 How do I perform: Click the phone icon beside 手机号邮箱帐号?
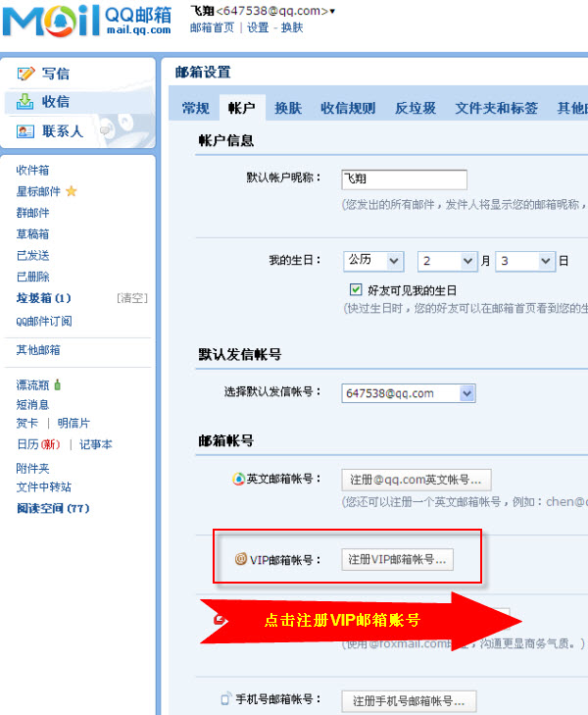(x=225, y=698)
